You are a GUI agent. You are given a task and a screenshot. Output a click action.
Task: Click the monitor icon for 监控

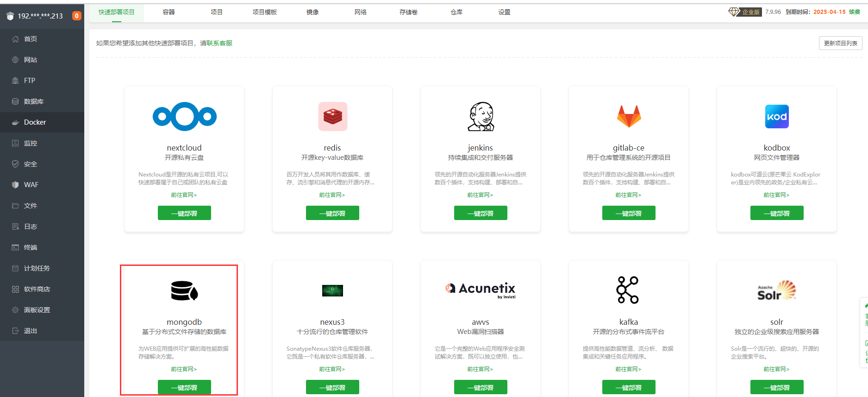click(15, 143)
